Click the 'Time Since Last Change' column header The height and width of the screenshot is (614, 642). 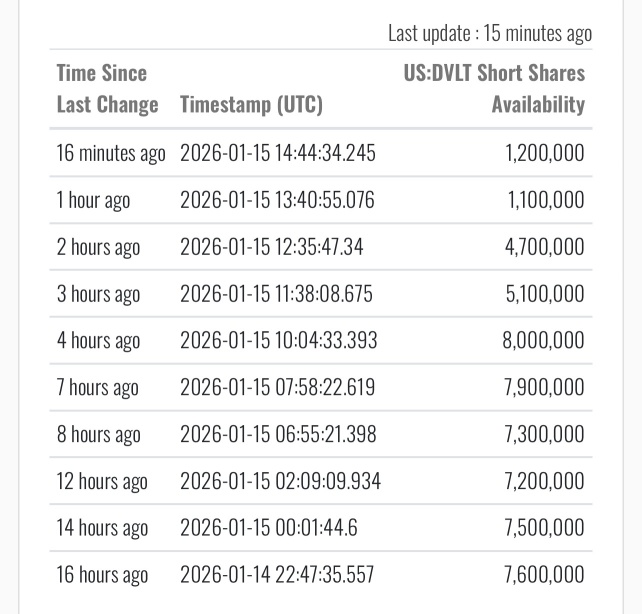[107, 89]
